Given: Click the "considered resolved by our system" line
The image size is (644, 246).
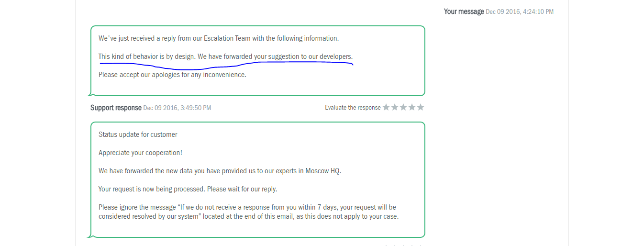Looking at the screenshot, I should [248, 216].
